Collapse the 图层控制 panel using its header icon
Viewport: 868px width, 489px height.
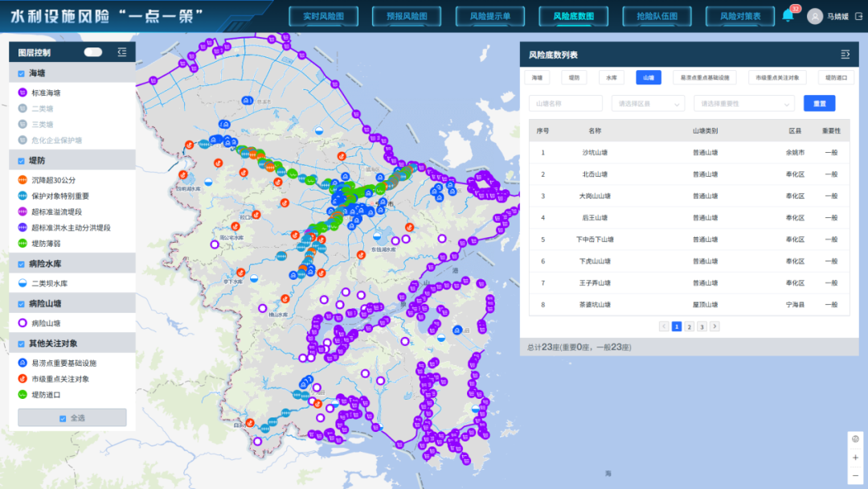(x=122, y=52)
